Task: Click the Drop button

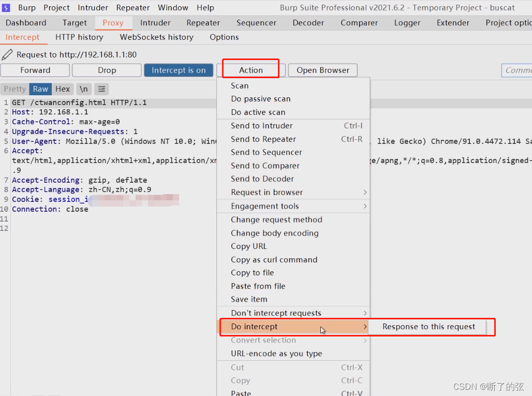Action: click(107, 70)
